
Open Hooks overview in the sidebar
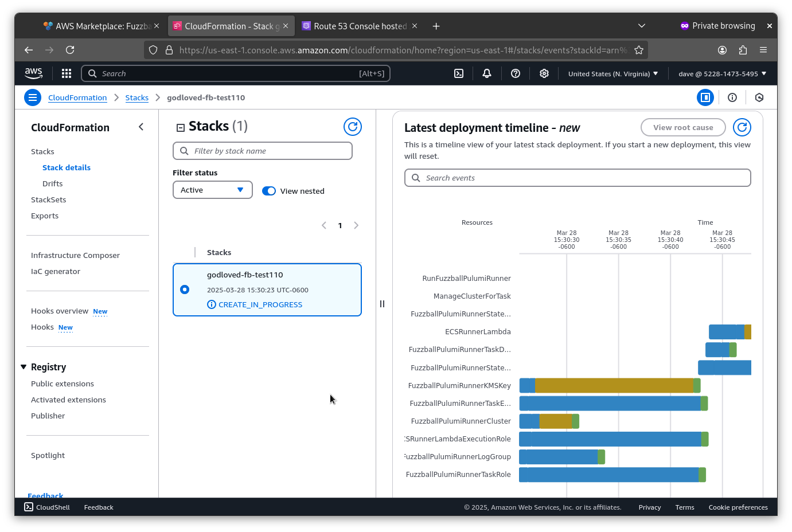pyautogui.click(x=60, y=311)
